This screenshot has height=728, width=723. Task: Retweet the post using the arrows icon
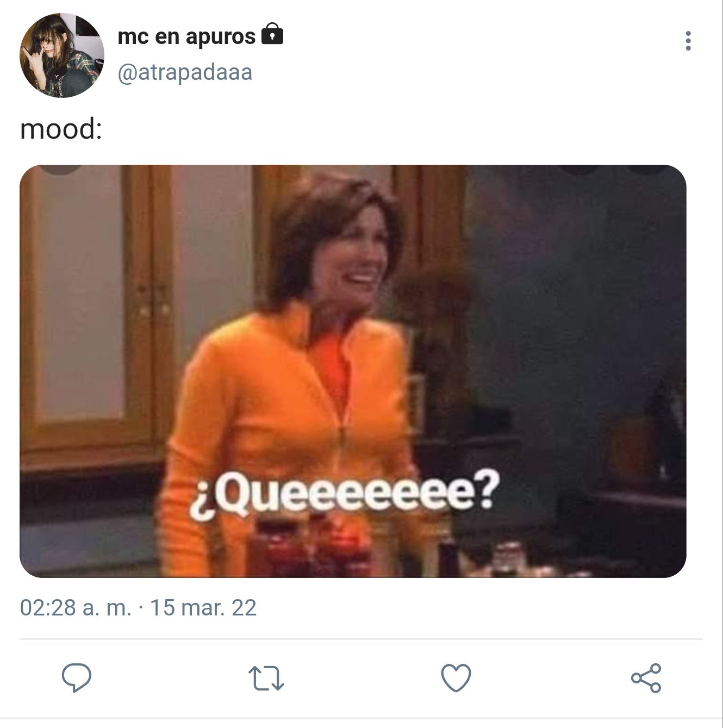(266, 679)
